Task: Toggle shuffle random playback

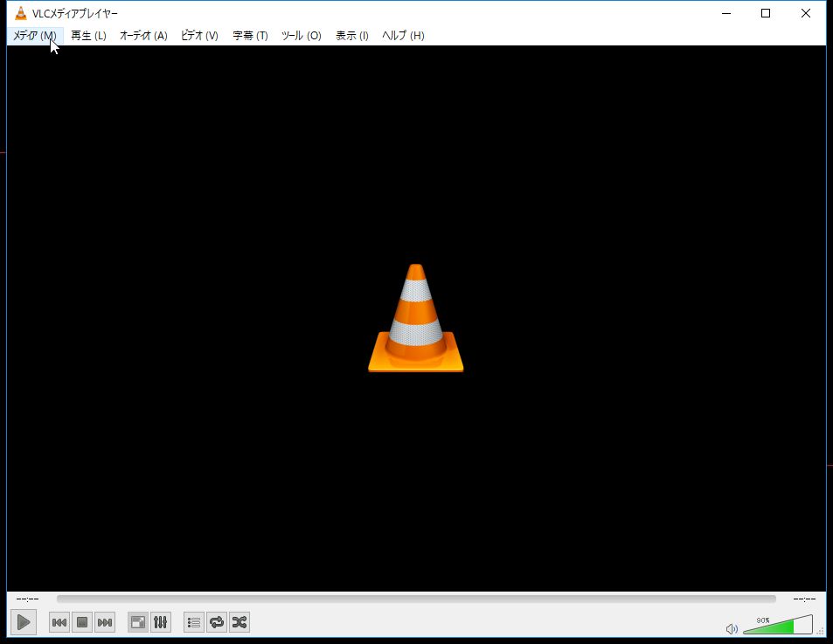Action: [239, 622]
